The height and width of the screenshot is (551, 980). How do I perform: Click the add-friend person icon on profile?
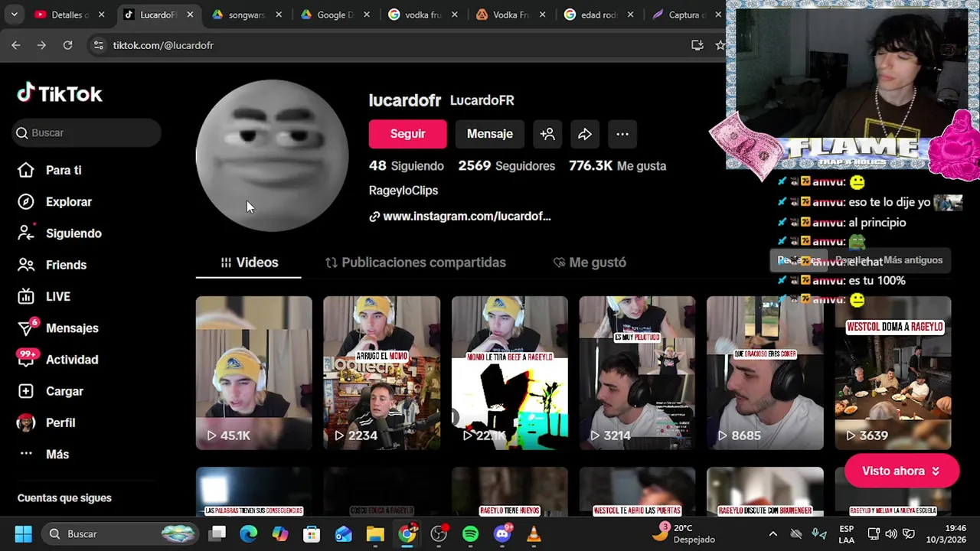547,134
